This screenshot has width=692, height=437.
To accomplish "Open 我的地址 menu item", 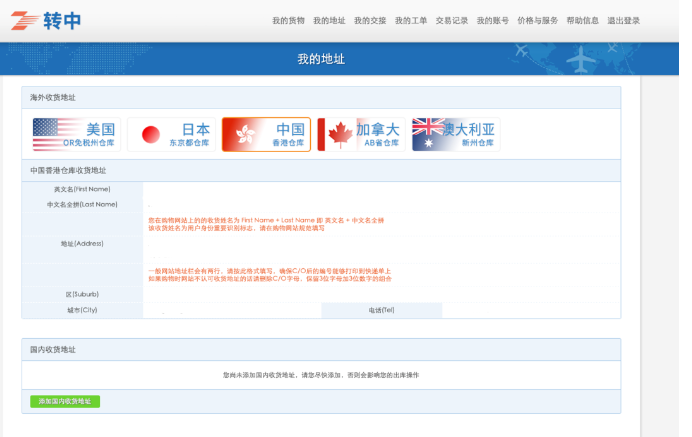I will point(329,21).
